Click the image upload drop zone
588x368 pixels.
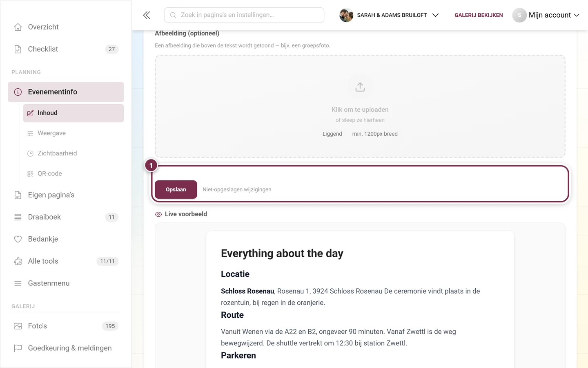360,106
